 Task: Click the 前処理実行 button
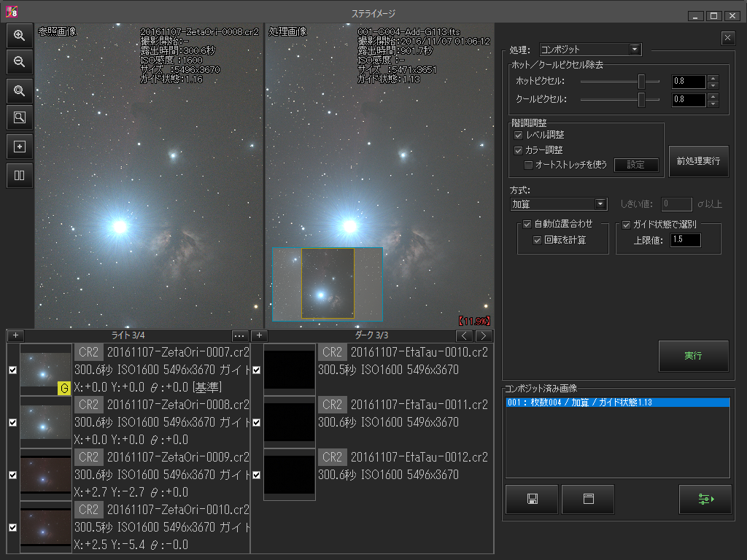coord(698,161)
